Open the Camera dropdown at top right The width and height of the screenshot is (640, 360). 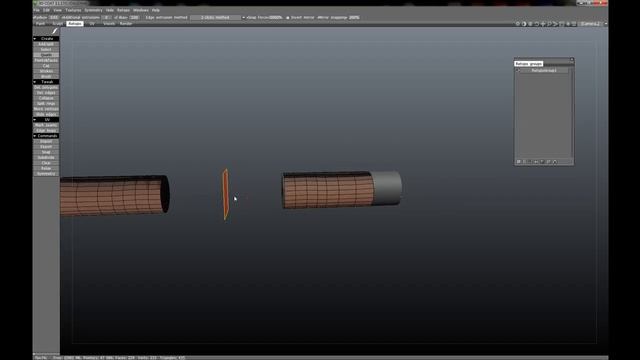(593, 24)
